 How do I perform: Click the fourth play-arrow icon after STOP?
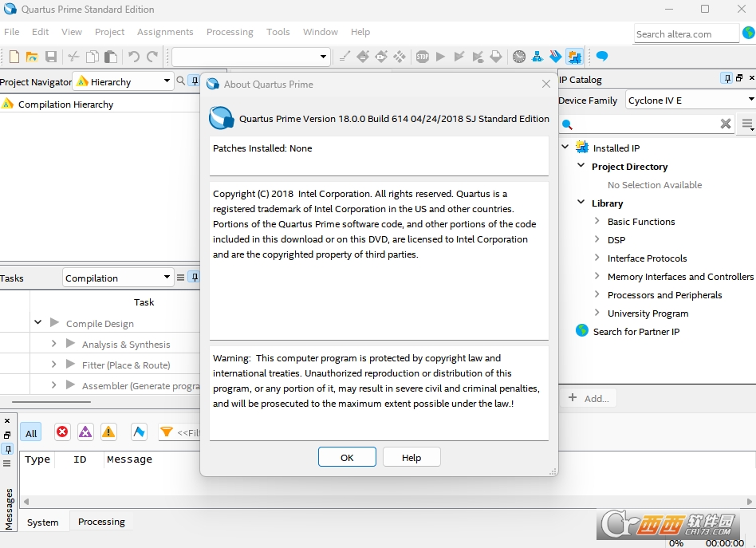click(x=478, y=57)
